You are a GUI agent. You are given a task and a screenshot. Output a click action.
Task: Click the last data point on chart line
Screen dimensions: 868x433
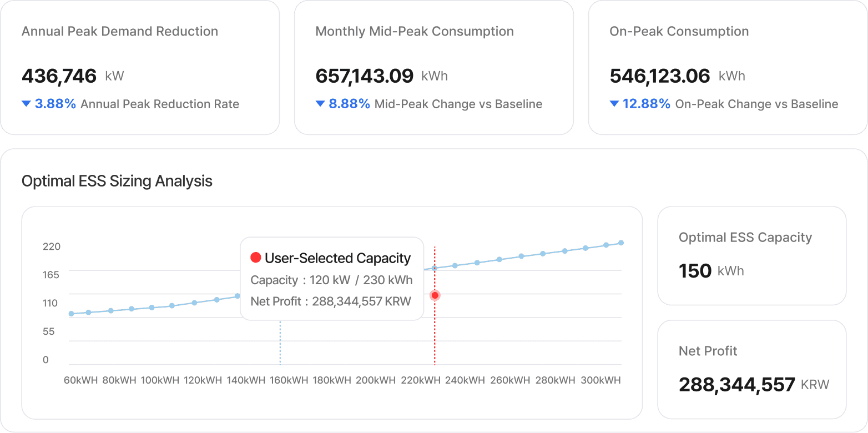[x=621, y=243]
